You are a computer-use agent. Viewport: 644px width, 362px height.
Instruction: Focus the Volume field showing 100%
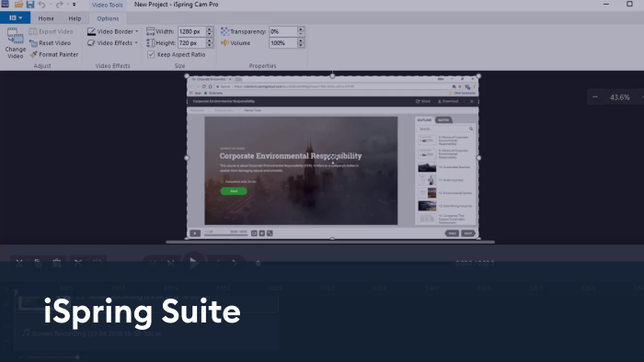283,43
